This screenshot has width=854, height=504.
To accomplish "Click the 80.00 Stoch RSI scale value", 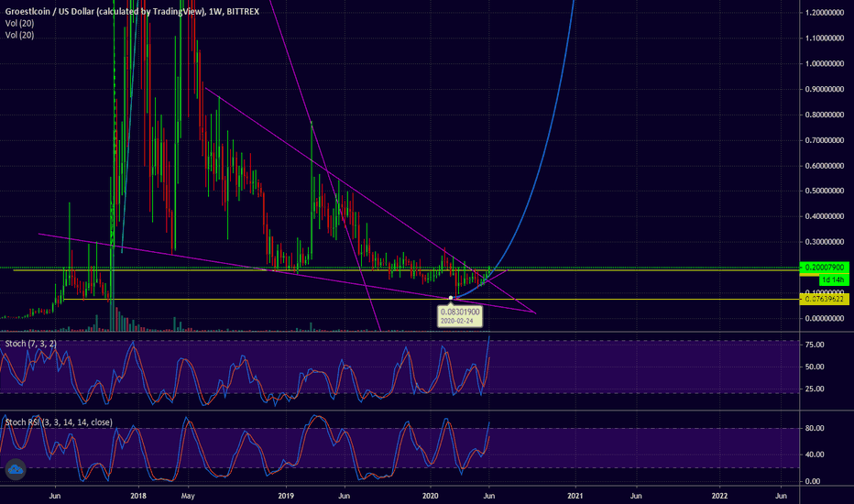I will 815,428.
